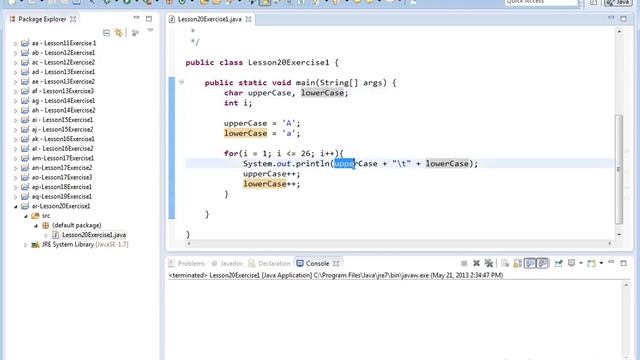
Task: Toggle Pin Console
Action: [x=558, y=264]
